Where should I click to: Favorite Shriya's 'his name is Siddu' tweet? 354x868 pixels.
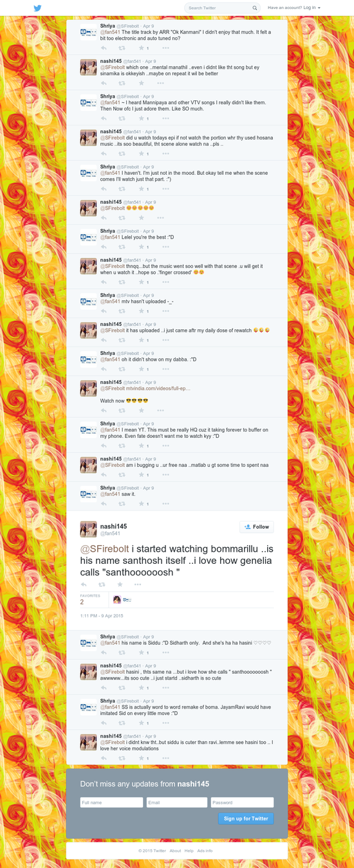tap(141, 653)
